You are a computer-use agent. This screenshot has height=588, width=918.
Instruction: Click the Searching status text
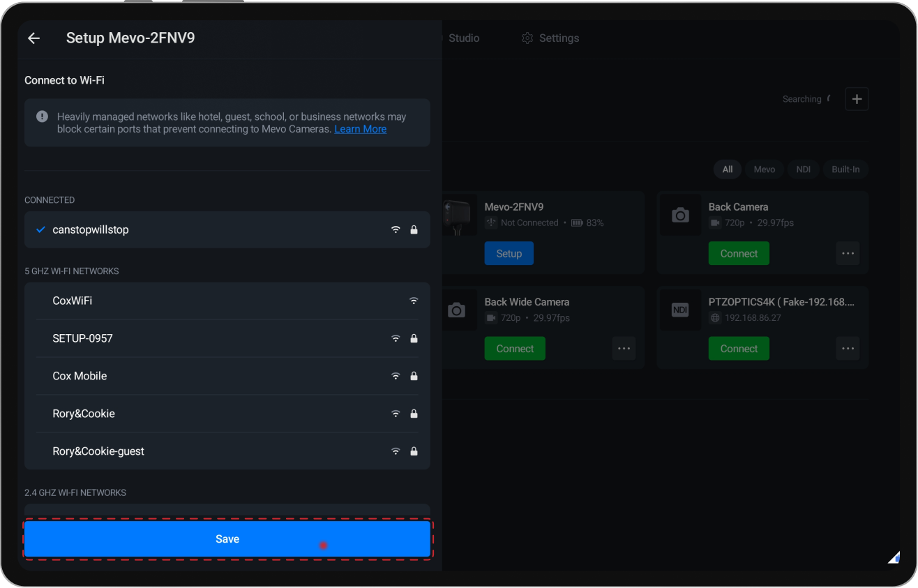point(802,99)
